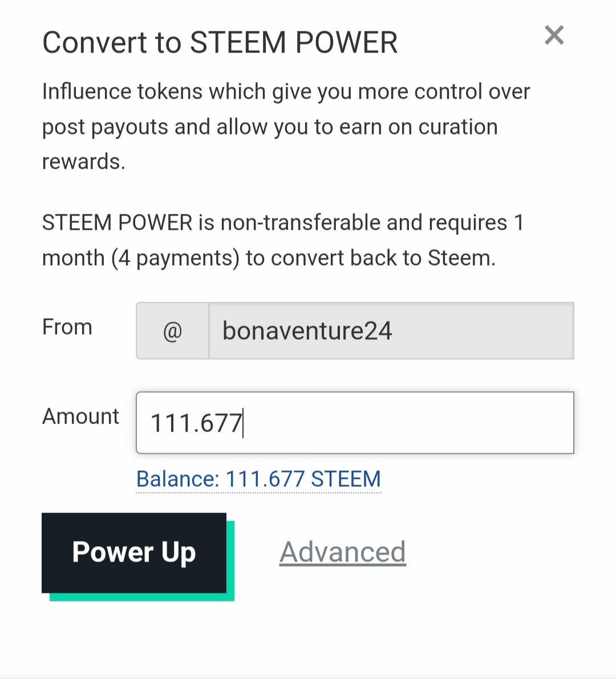Click the X icon beside the dialog title
The width and height of the screenshot is (616, 679).
[x=554, y=35]
